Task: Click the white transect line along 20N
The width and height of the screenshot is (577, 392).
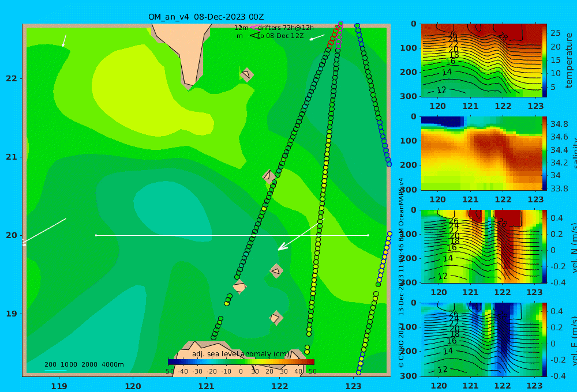Action: pyautogui.click(x=232, y=235)
